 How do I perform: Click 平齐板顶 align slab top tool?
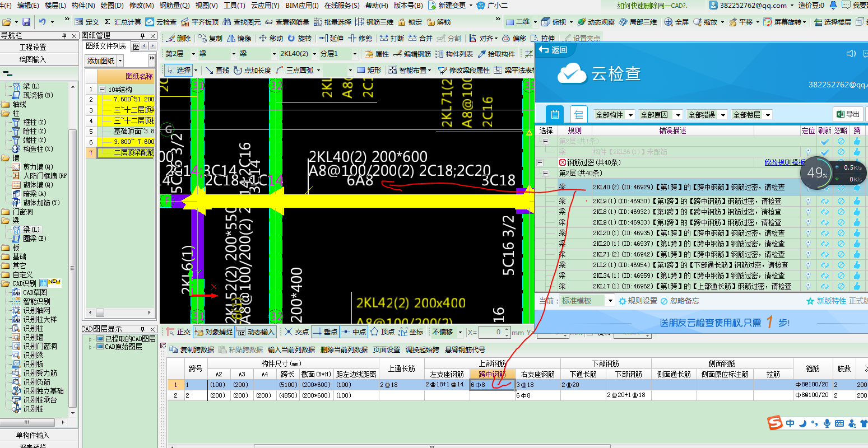click(200, 22)
